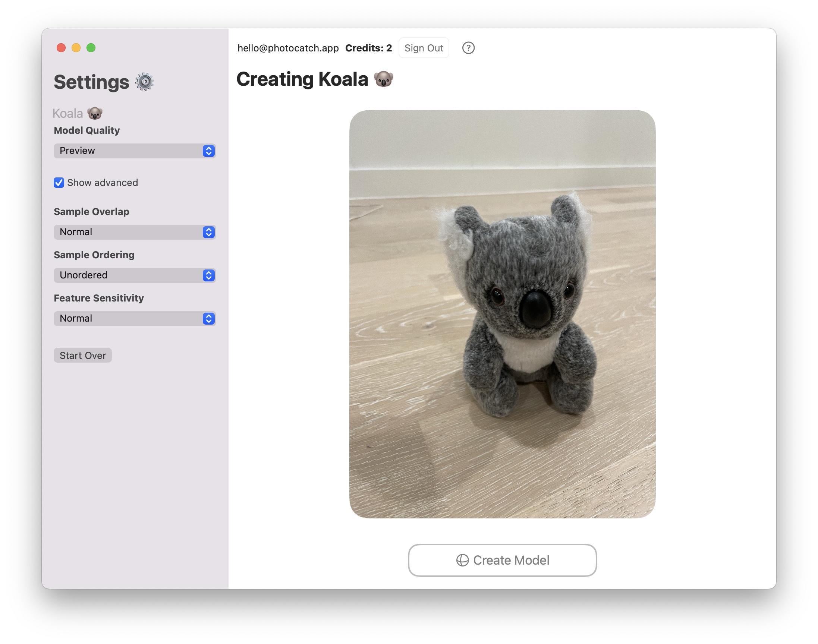
Task: Click the help question mark icon
Action: 468,48
